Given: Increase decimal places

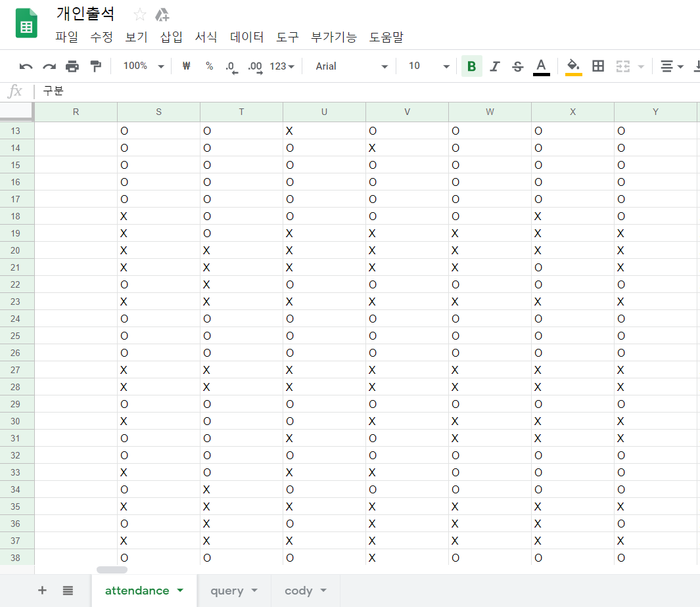Looking at the screenshot, I should 256,67.
